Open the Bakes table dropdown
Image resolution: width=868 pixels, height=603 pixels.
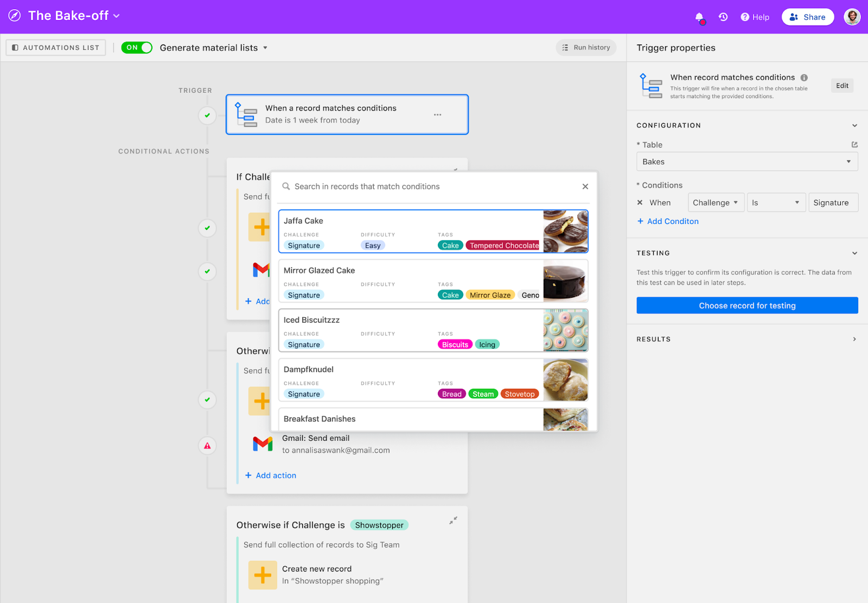point(747,162)
